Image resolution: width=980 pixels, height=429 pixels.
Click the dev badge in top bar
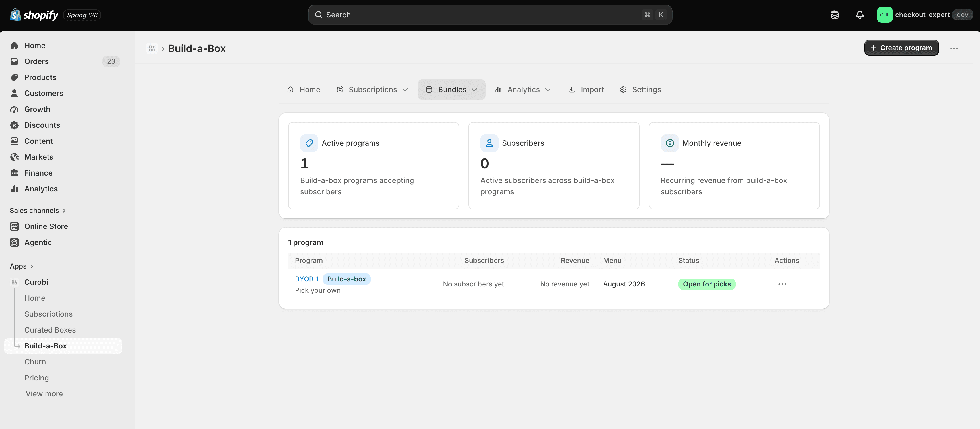[x=962, y=15]
